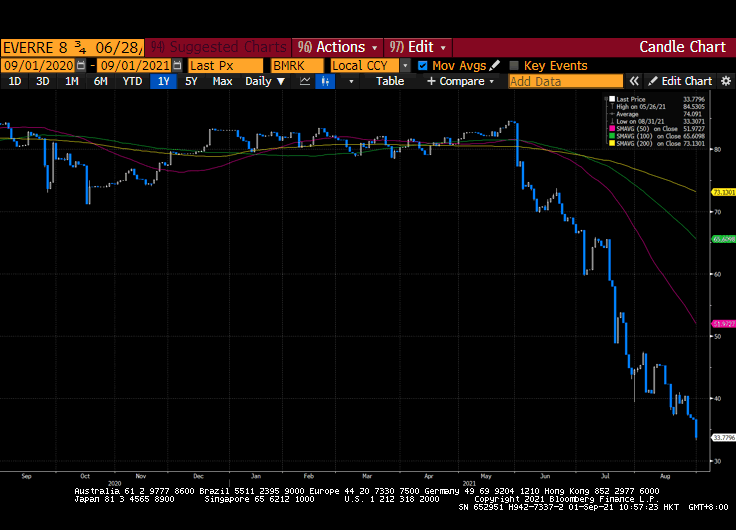
Task: Click the Low marker icon in legend
Action: coord(612,121)
